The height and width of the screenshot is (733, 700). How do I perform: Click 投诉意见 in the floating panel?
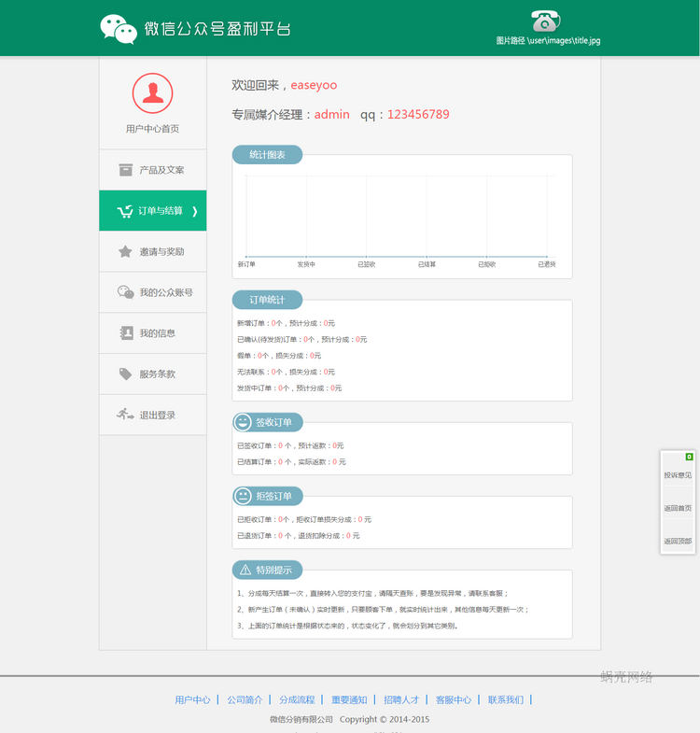point(678,475)
